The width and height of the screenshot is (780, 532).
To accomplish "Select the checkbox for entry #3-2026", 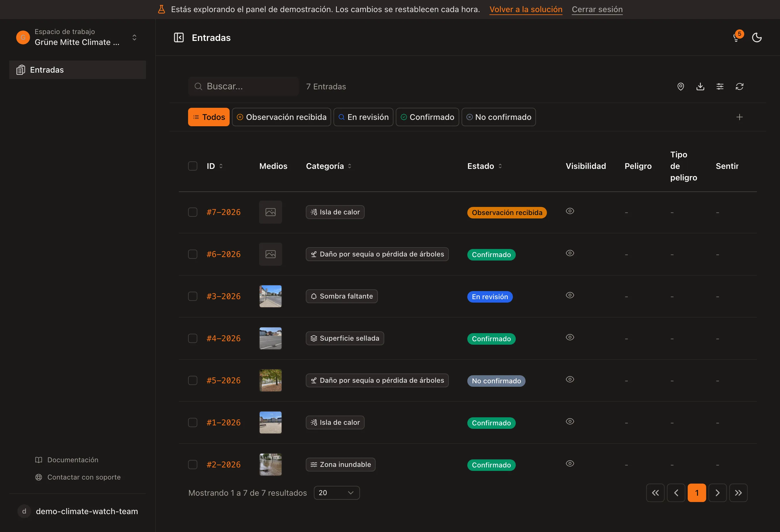I will tap(193, 296).
